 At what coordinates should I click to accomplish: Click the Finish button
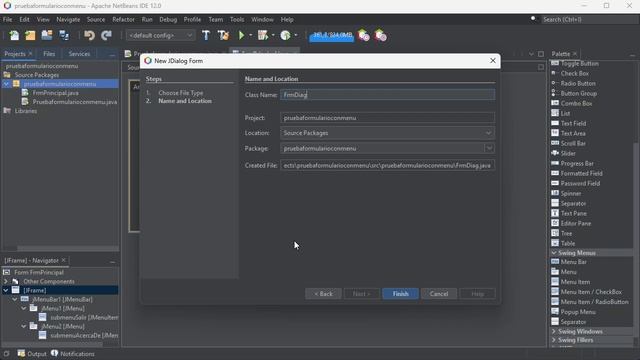click(x=400, y=294)
